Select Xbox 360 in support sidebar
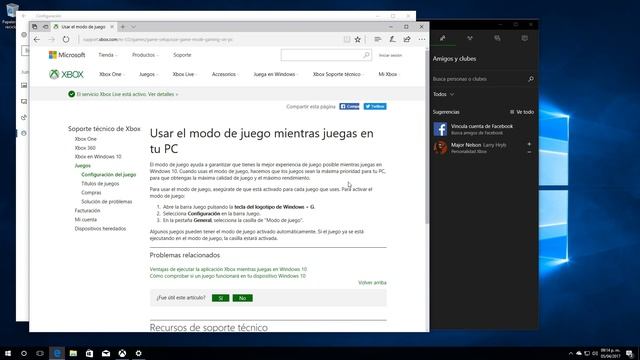 click(x=85, y=148)
